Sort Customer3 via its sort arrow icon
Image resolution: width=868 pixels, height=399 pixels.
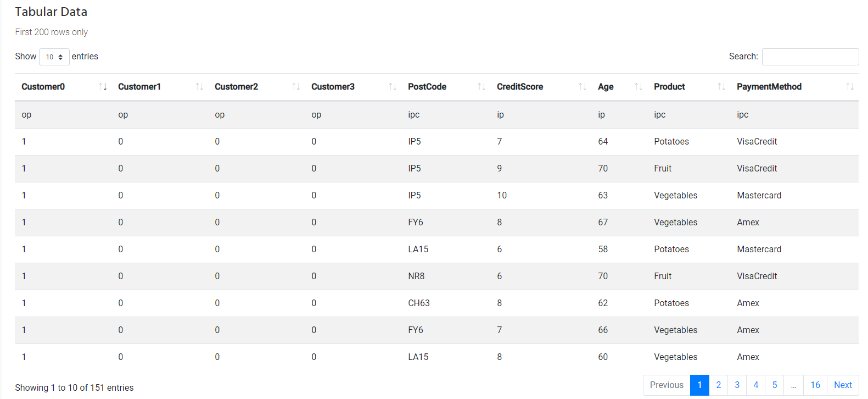392,86
